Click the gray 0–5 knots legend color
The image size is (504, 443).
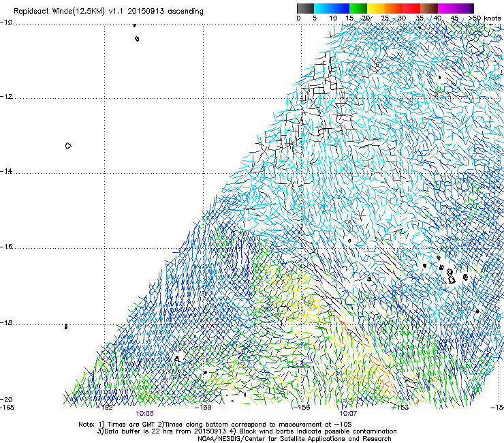(305, 8)
